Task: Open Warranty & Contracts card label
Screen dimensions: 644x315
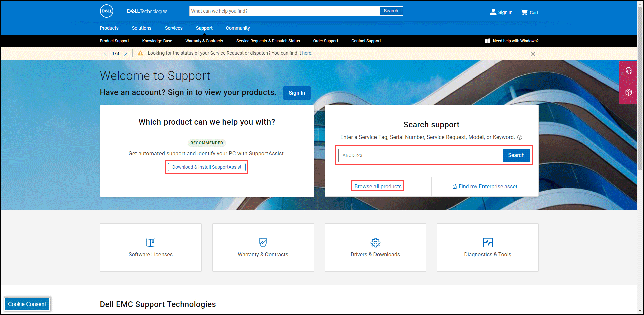Action: click(x=263, y=255)
